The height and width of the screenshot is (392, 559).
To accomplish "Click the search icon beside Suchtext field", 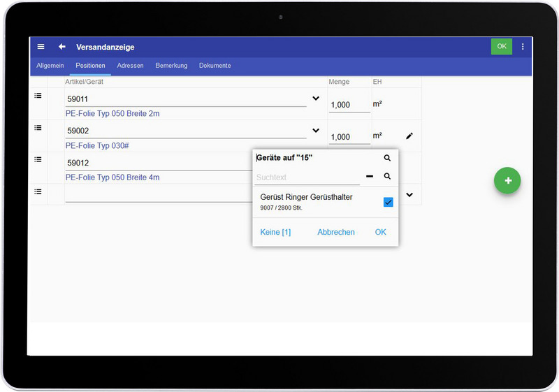I will 387,177.
